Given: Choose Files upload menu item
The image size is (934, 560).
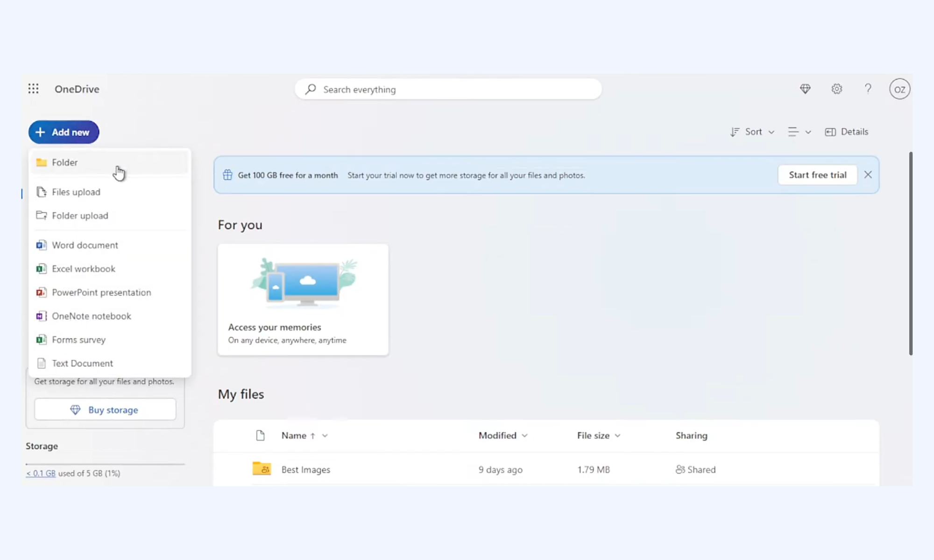Looking at the screenshot, I should [110, 192].
